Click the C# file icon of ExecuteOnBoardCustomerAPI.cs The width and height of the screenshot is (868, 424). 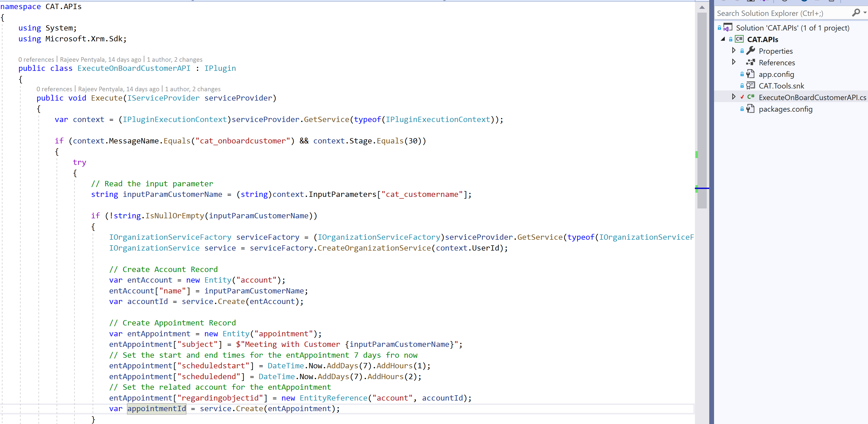[751, 97]
